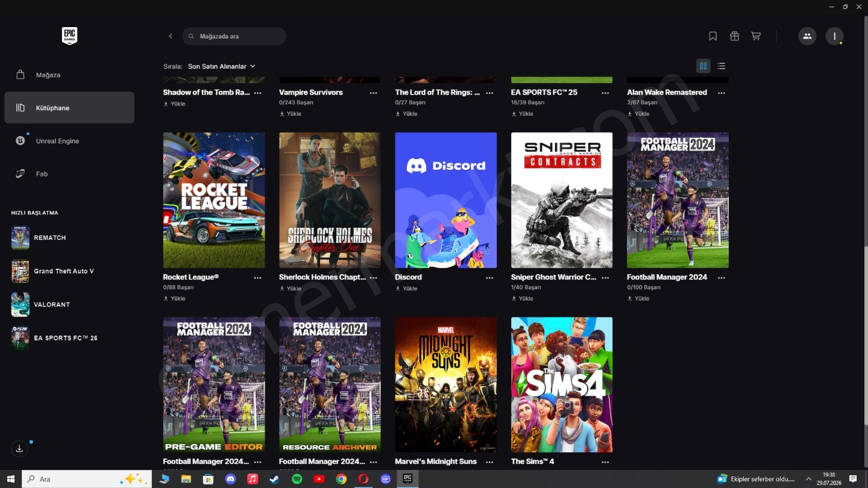Open Unreal Engine in the sidebar
Viewport: 868px width, 488px height.
[x=69, y=141]
